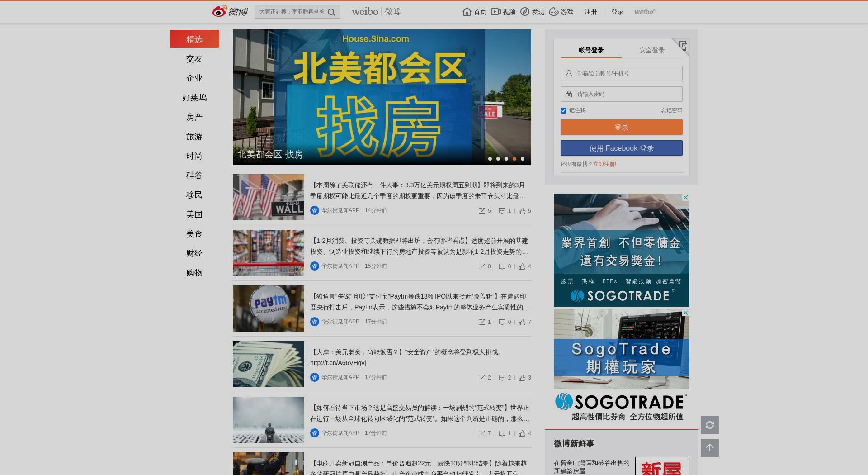Screen dimensions: 868x475
Task: Like the Paytm post
Action: tap(522, 322)
